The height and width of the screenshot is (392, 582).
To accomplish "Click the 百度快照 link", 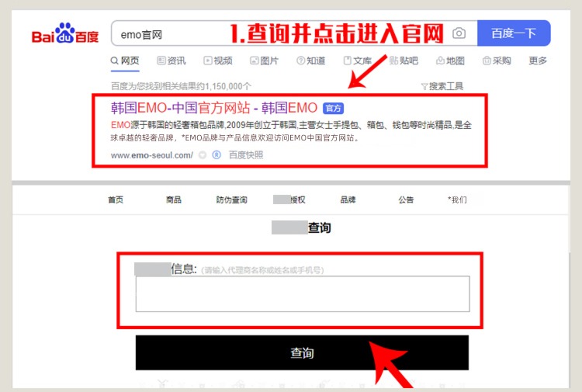I will click(x=246, y=154).
